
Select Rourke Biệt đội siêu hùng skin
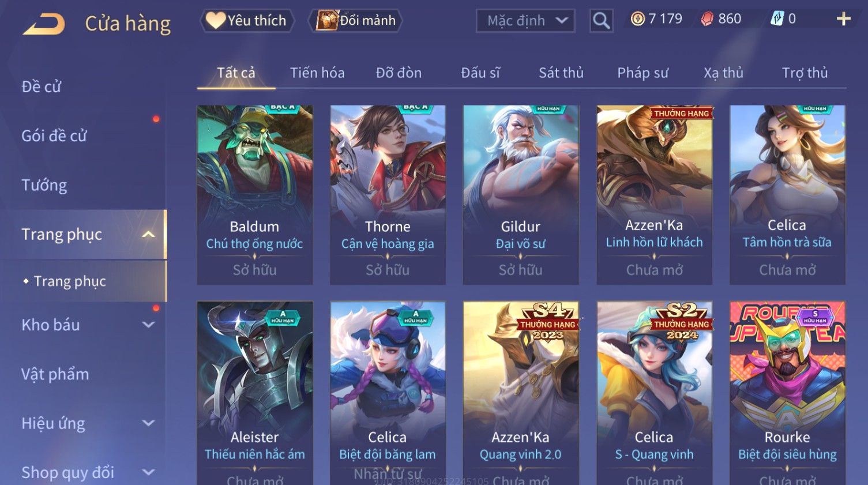coord(787,393)
